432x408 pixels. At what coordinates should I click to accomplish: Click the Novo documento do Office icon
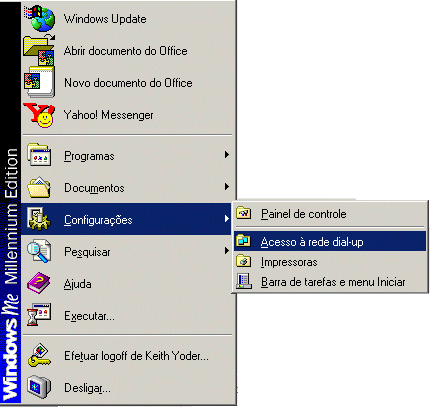pos(39,82)
